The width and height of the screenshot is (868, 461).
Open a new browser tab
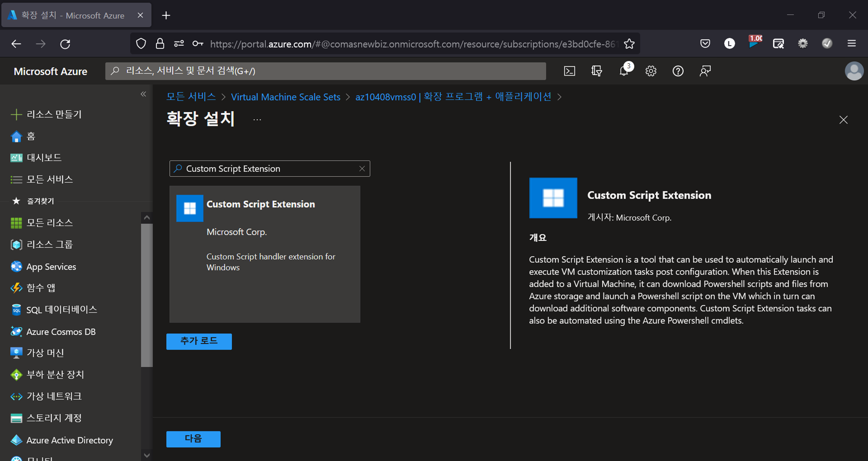166,16
